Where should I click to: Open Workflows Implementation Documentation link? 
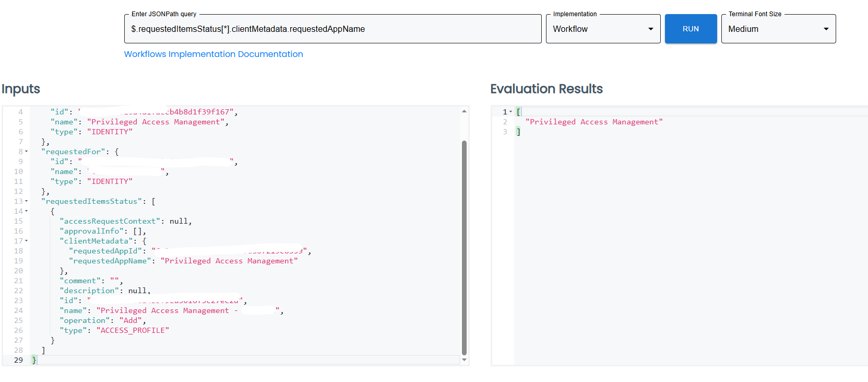pos(213,54)
